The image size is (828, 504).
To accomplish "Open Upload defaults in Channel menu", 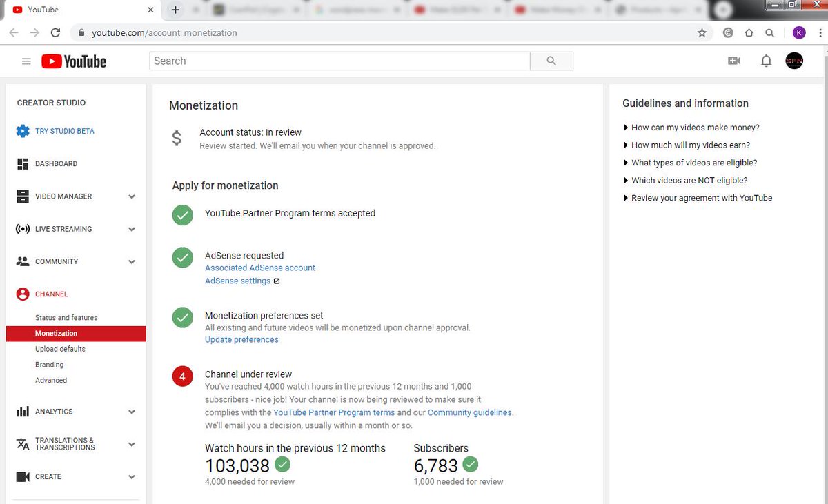I will pyautogui.click(x=60, y=349).
